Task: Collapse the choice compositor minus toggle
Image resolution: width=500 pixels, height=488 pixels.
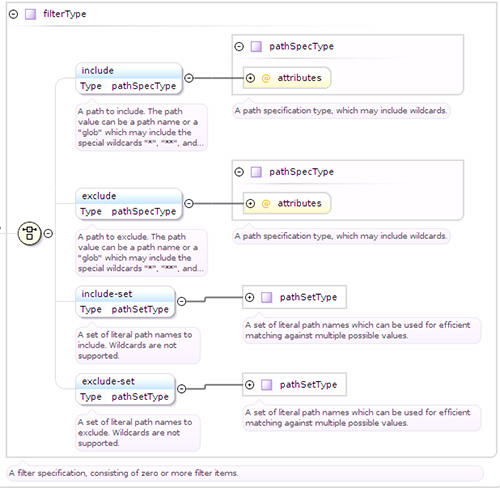Action: click(x=48, y=233)
